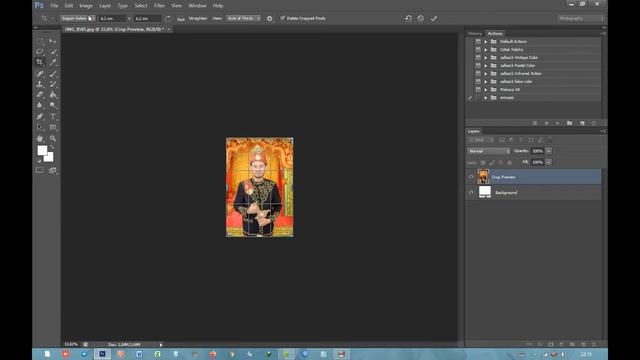Select the Dodge tool
Image resolution: width=640 pixels, height=360 pixels.
(53, 105)
